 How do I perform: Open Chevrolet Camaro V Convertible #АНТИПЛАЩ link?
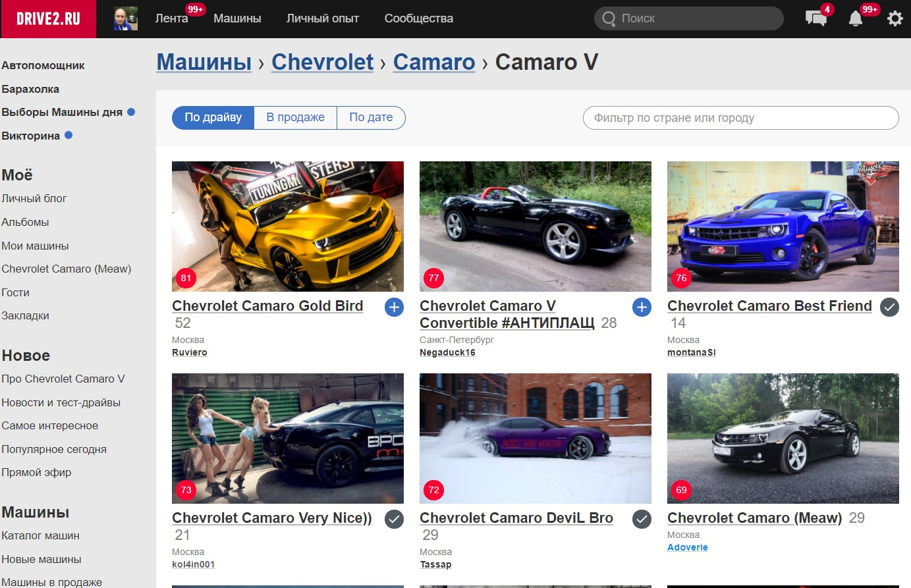(507, 315)
